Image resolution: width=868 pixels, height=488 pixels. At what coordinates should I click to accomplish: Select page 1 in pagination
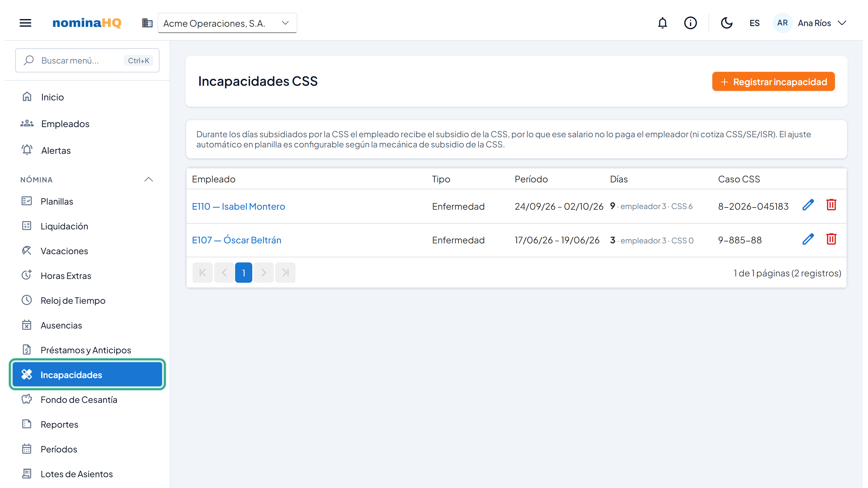[244, 272]
